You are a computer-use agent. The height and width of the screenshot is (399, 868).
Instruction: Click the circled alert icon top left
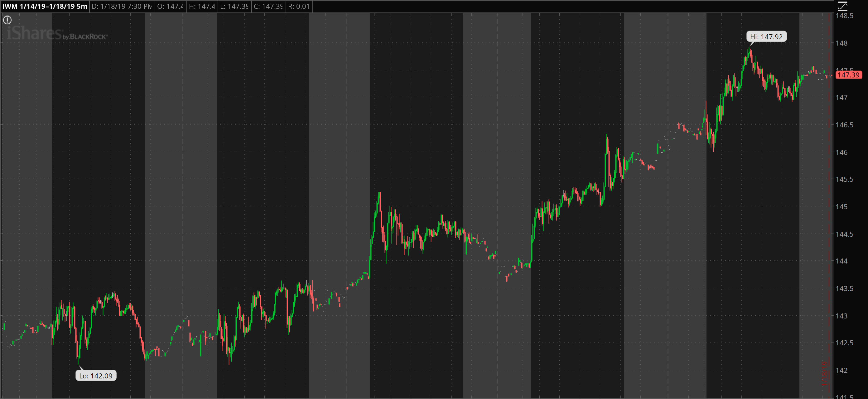click(x=7, y=20)
